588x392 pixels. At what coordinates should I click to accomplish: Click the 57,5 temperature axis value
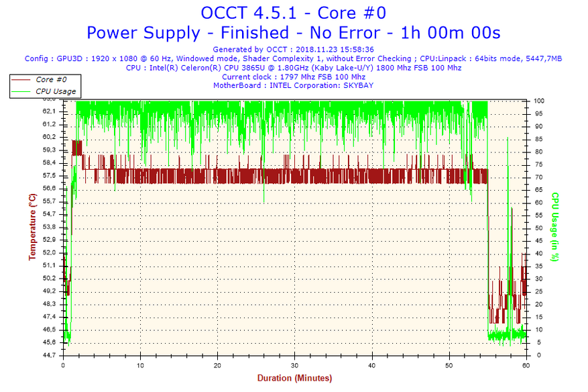(x=49, y=176)
